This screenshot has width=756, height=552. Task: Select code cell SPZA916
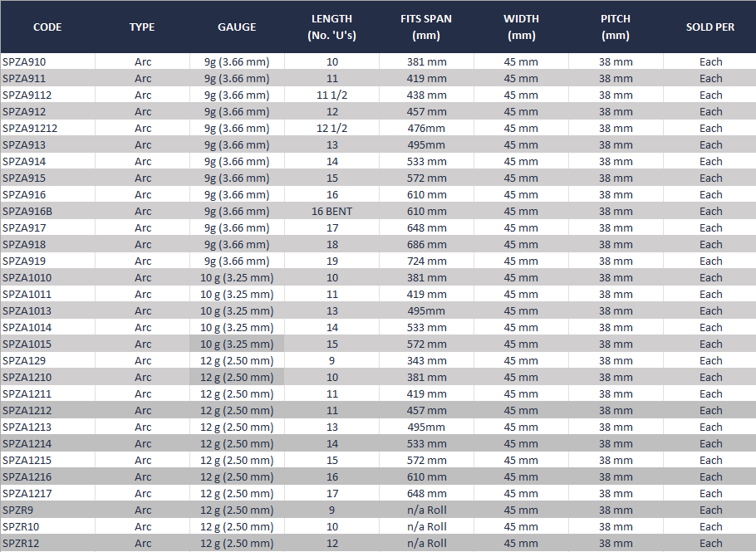point(47,194)
